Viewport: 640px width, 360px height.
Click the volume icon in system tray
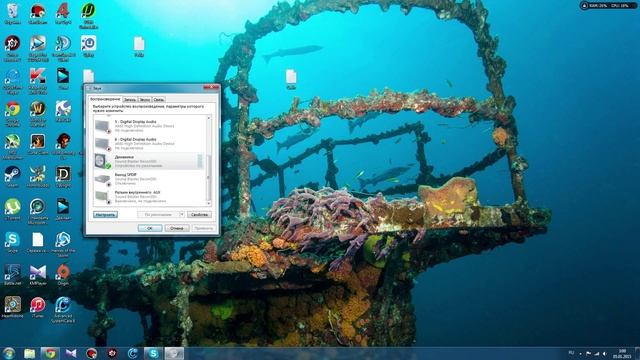click(604, 353)
